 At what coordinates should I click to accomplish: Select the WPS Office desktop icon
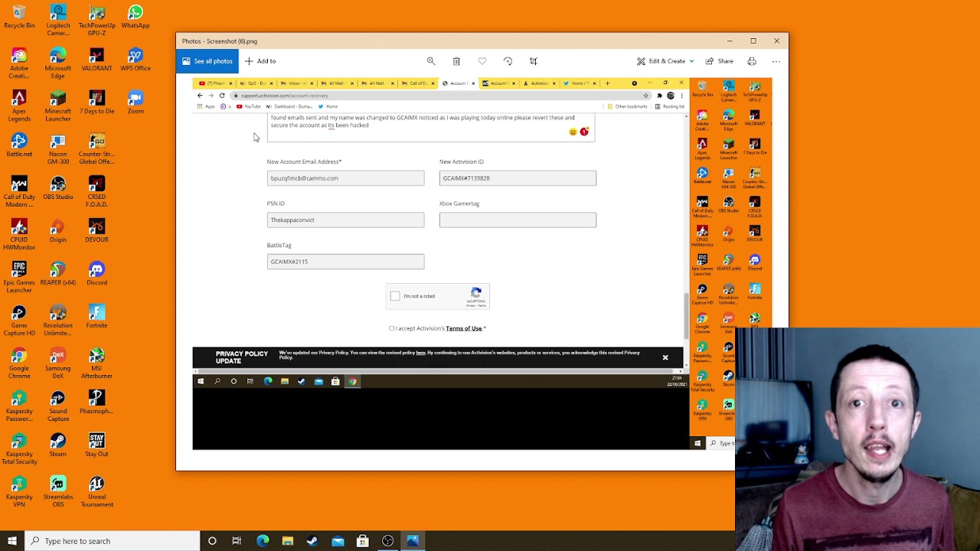[x=136, y=60]
